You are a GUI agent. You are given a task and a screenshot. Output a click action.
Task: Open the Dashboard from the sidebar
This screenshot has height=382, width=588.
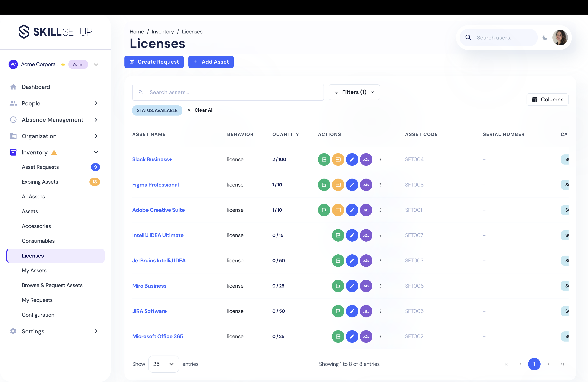36,87
